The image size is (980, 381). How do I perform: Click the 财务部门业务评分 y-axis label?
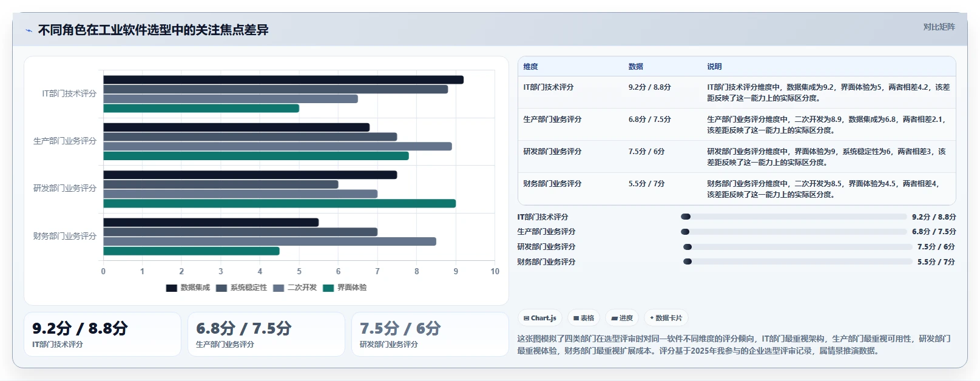pos(65,236)
